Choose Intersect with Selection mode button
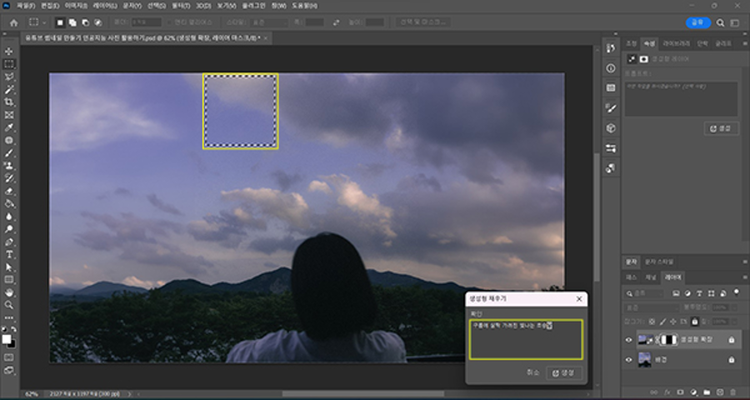This screenshot has height=400, width=750. (98, 22)
